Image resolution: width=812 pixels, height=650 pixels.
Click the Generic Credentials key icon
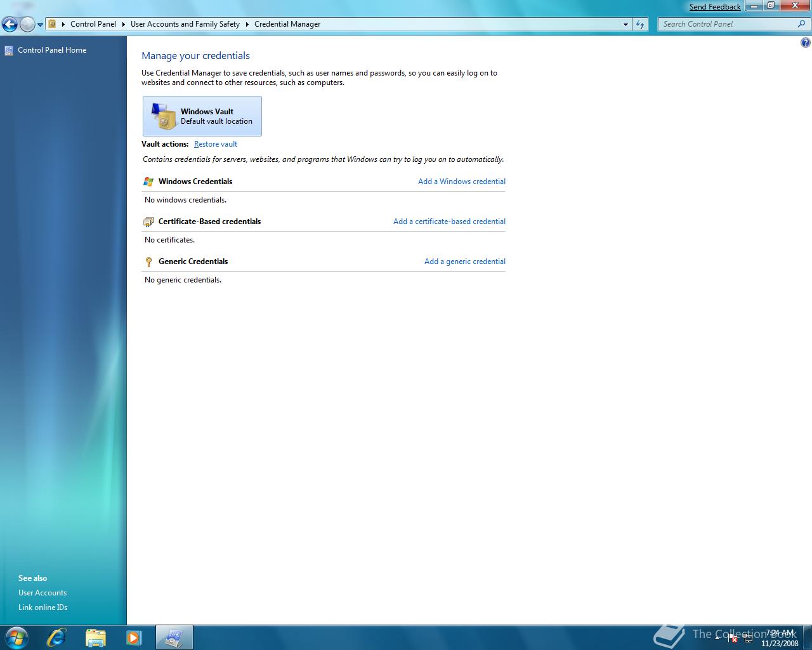tap(148, 262)
